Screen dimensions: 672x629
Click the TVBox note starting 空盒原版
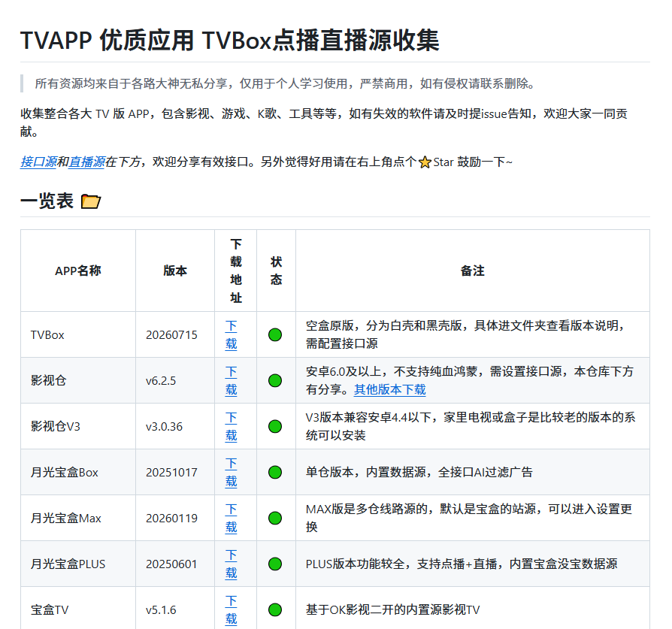(465, 334)
